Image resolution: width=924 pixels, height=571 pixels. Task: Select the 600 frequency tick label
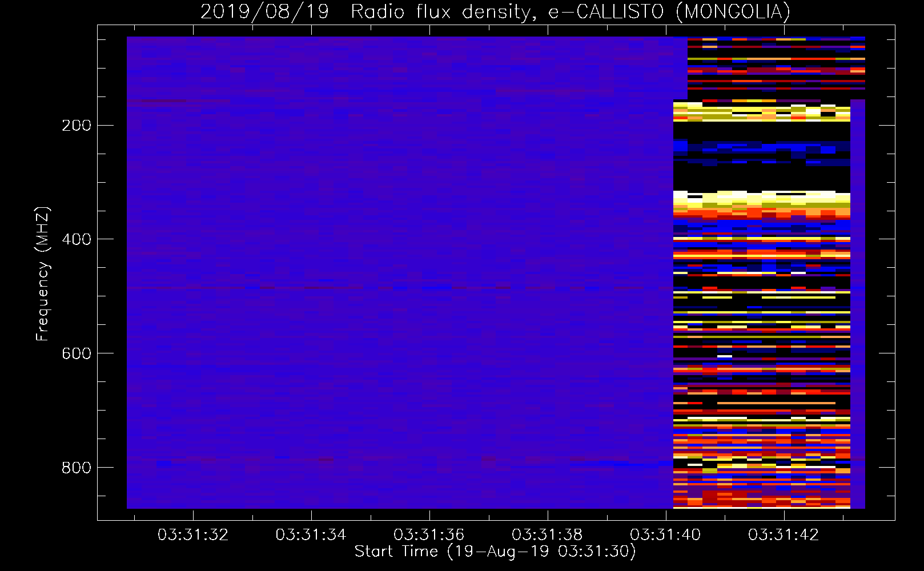click(77, 353)
